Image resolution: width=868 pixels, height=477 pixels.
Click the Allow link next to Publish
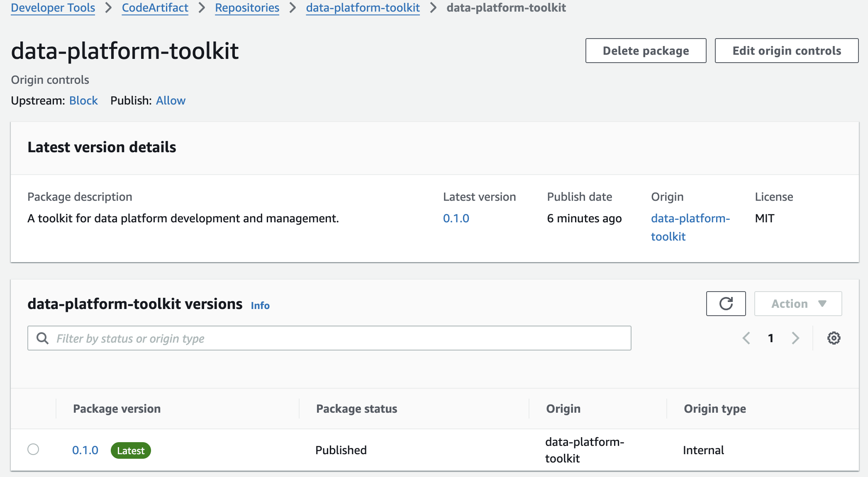coord(170,100)
